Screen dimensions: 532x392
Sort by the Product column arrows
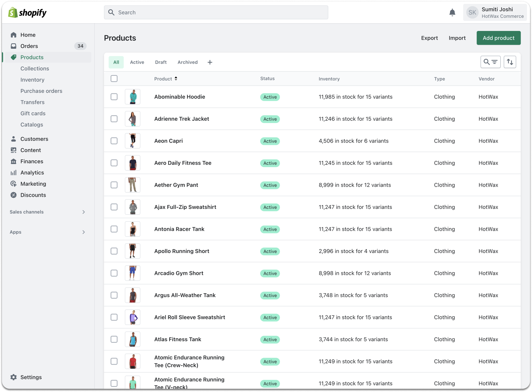click(x=176, y=79)
